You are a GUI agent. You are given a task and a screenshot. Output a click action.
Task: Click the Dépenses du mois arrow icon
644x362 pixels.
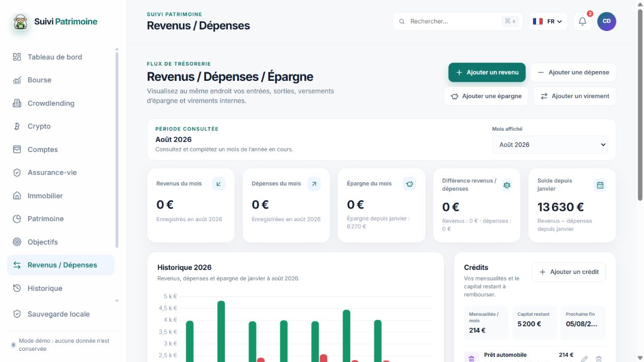[x=314, y=184]
